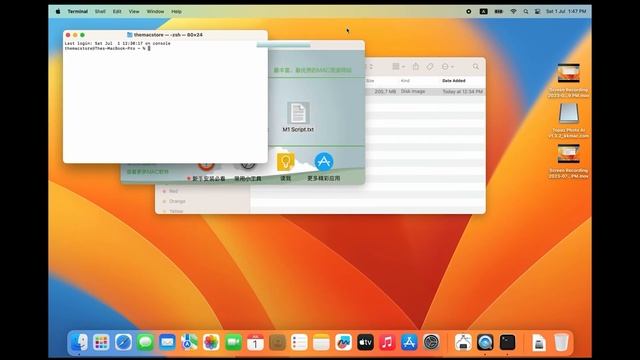Open Trash from the Dock

[x=561, y=342]
